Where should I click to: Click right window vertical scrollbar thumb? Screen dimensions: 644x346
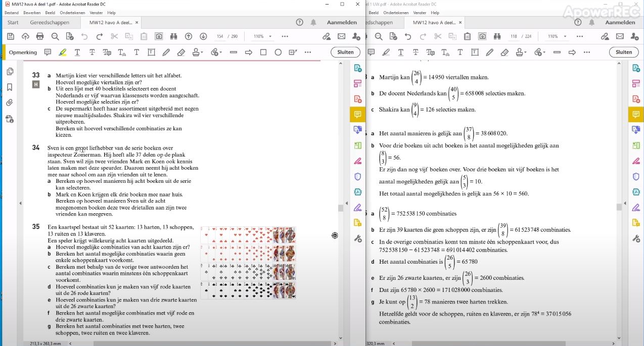[x=619, y=207]
